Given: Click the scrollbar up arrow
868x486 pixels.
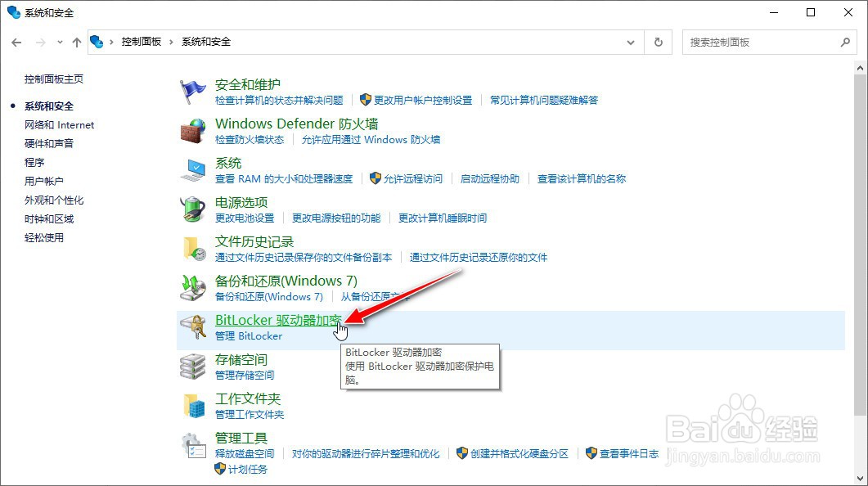Looking at the screenshot, I should click(x=860, y=68).
